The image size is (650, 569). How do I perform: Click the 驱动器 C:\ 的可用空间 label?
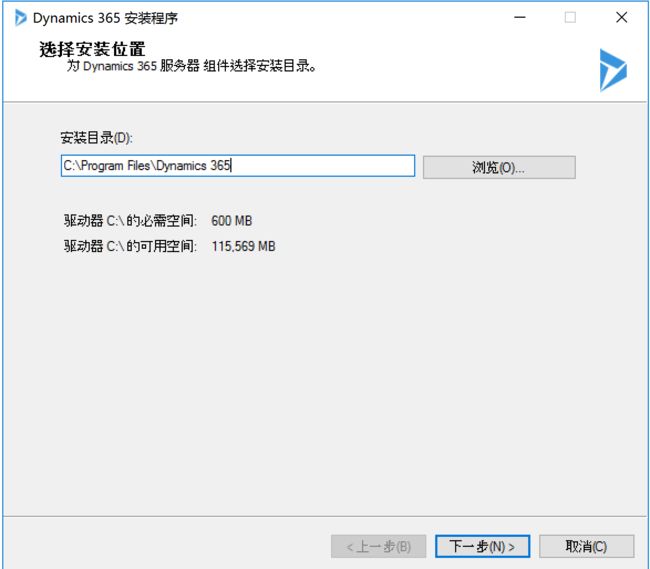point(130,246)
